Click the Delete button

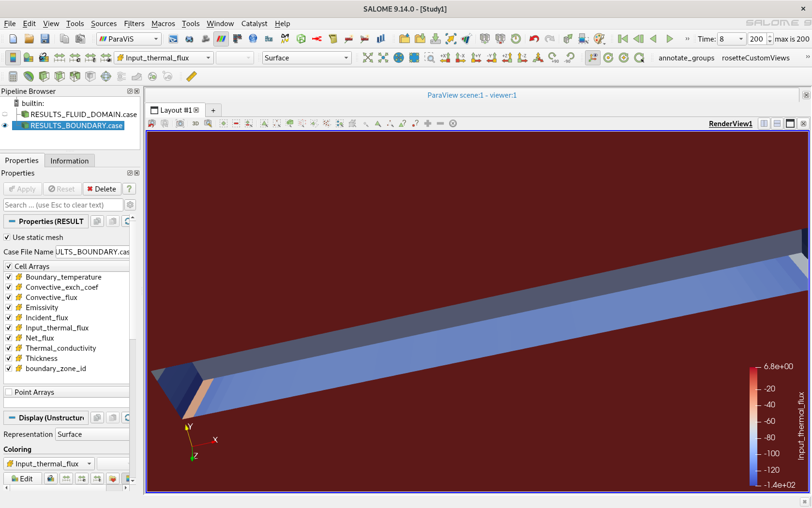tap(102, 189)
